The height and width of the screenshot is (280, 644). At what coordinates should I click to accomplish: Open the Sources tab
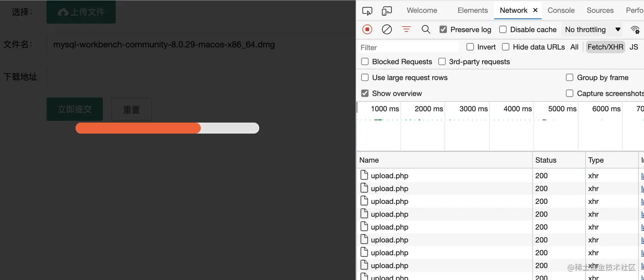tap(600, 10)
